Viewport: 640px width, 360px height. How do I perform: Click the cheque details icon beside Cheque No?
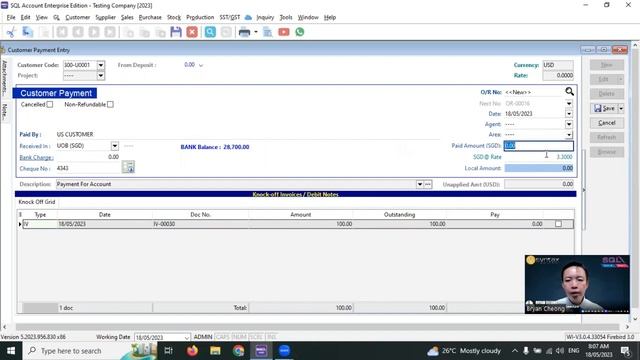pos(128,167)
